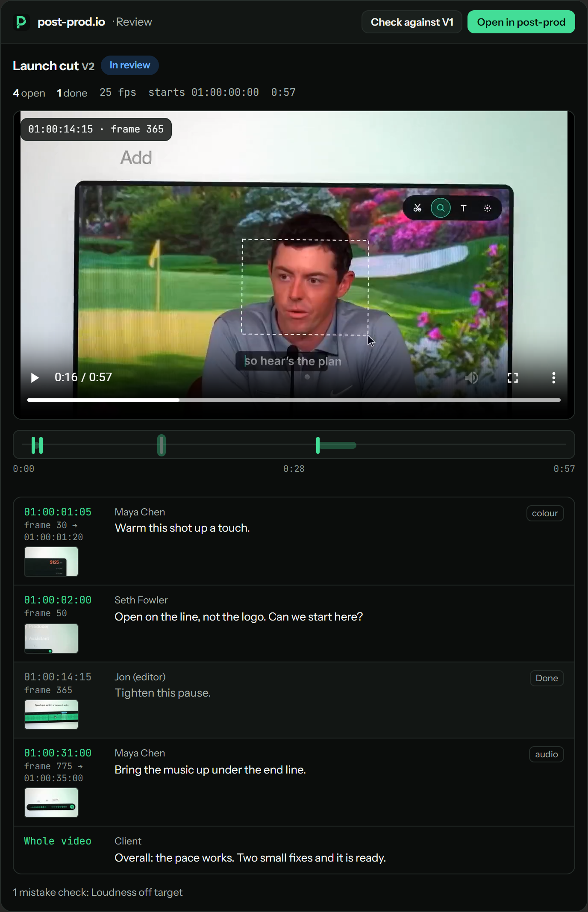The width and height of the screenshot is (588, 912).
Task: Open thumbnail for Seth Fowler's comment
Action: click(x=51, y=638)
